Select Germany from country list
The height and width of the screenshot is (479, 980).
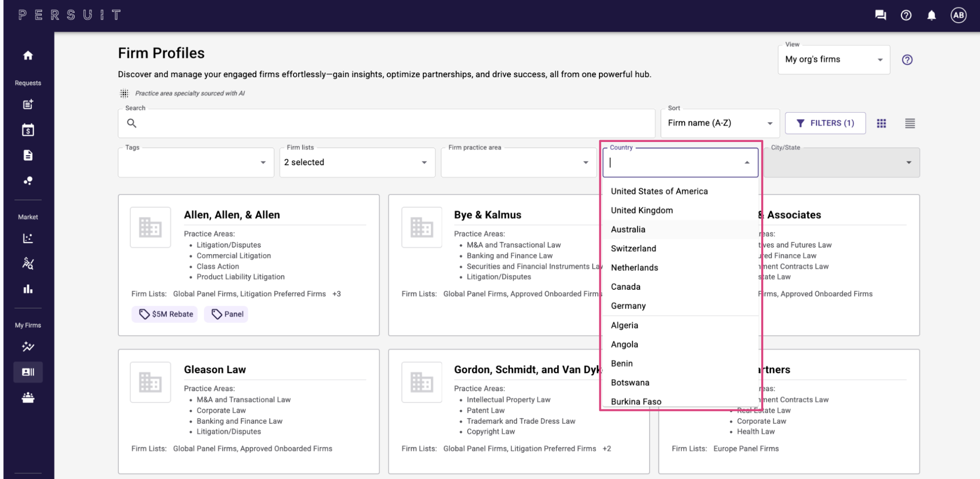(680, 306)
